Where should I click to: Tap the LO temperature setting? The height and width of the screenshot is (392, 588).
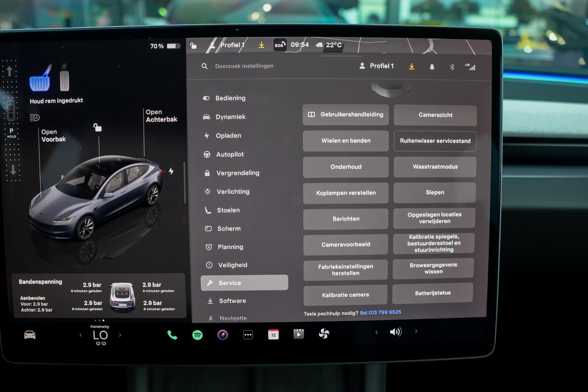coord(100,335)
